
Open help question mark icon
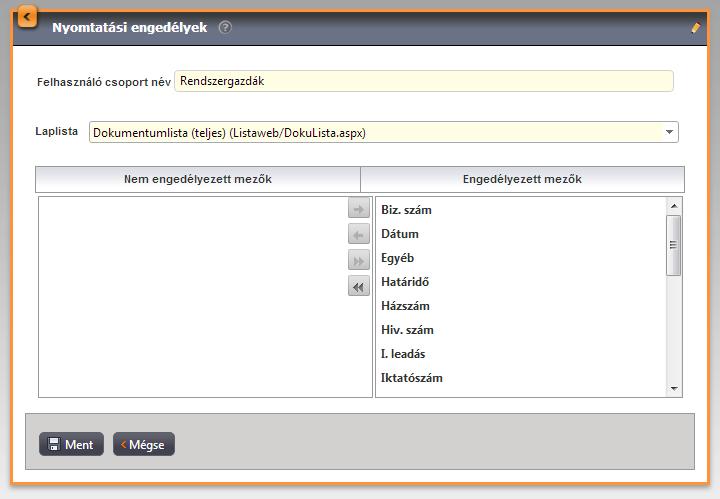225,28
